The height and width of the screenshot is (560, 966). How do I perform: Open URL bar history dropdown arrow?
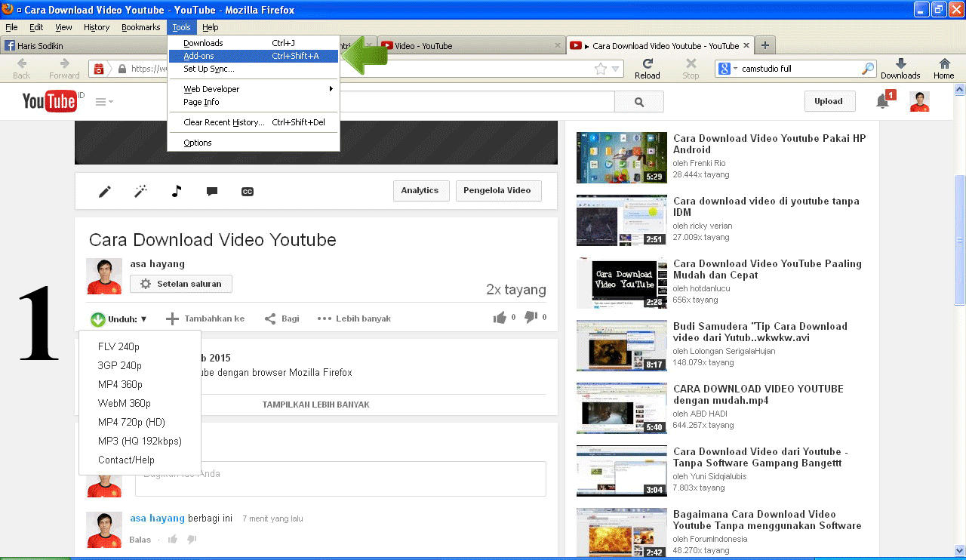pyautogui.click(x=616, y=69)
